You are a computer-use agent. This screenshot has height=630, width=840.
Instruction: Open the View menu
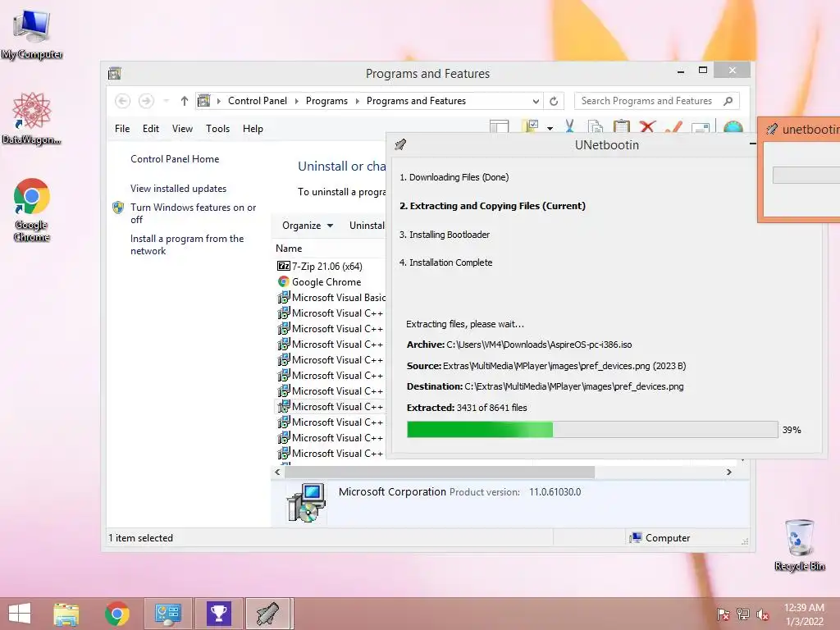pos(182,129)
